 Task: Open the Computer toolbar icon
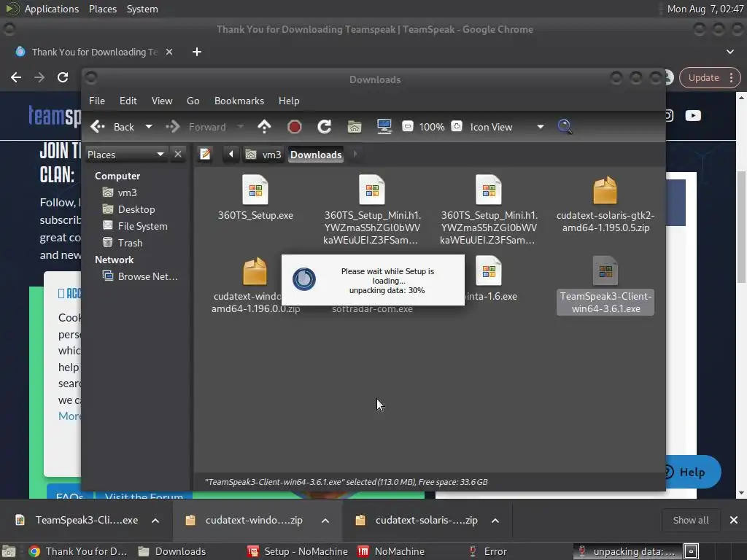click(x=384, y=127)
